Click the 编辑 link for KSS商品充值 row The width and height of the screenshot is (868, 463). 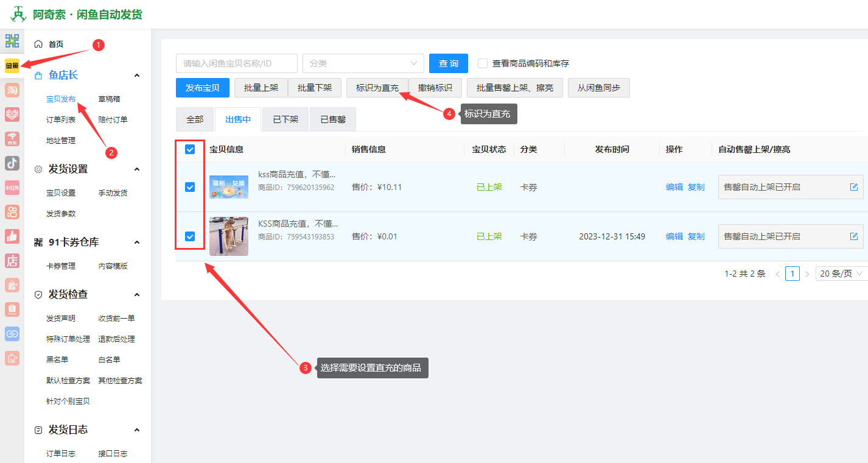674,236
